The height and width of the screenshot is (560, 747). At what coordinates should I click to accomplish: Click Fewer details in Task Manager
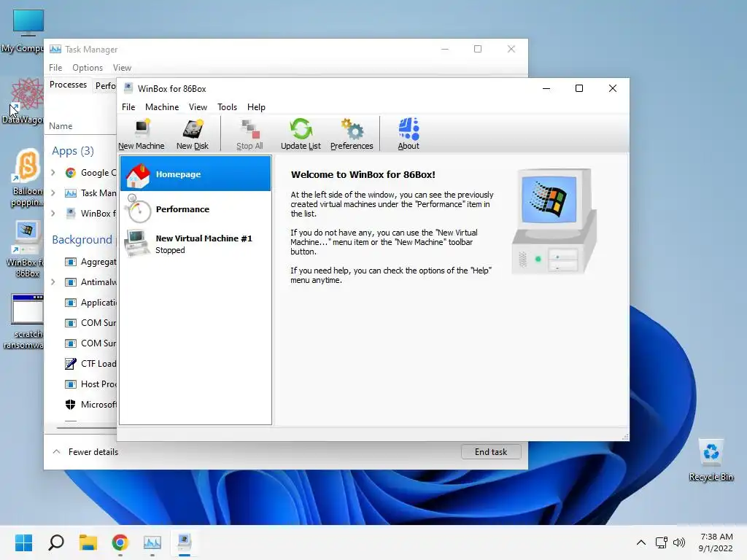coord(86,452)
